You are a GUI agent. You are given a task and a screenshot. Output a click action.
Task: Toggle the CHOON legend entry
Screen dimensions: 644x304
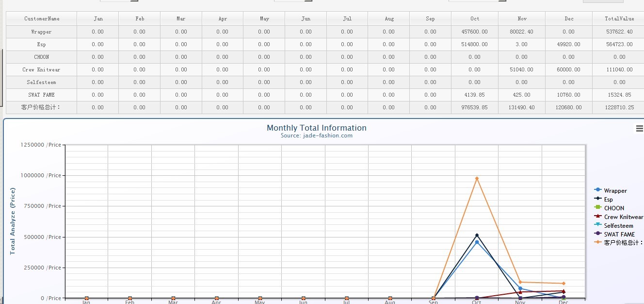tap(613, 208)
